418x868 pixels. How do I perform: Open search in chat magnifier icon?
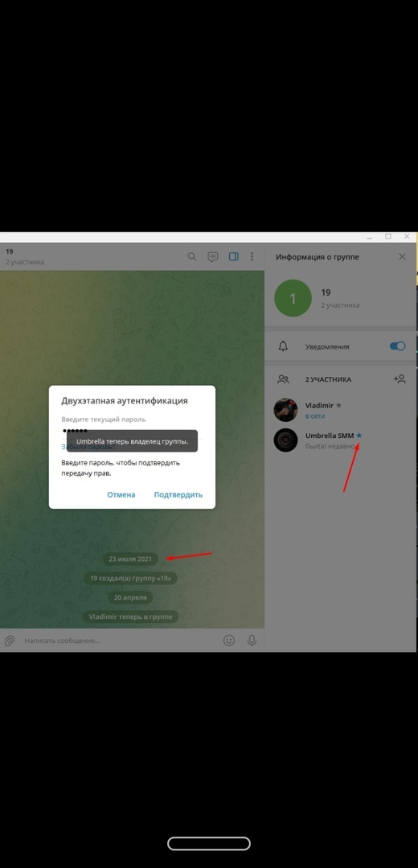click(191, 257)
